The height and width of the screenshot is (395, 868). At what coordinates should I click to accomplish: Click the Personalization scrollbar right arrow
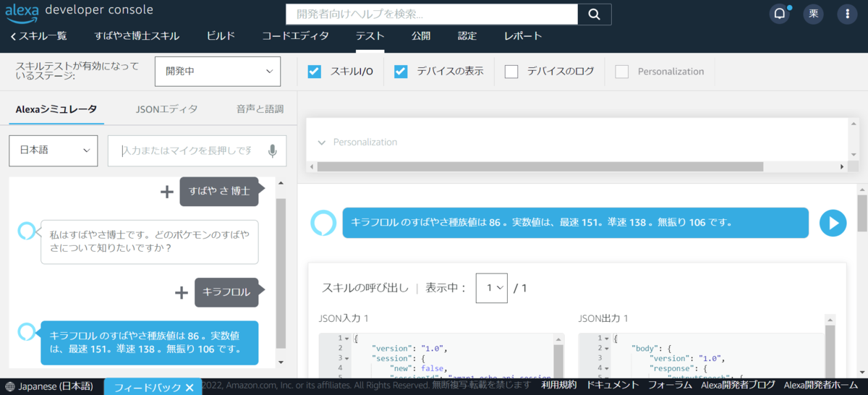pos(841,166)
